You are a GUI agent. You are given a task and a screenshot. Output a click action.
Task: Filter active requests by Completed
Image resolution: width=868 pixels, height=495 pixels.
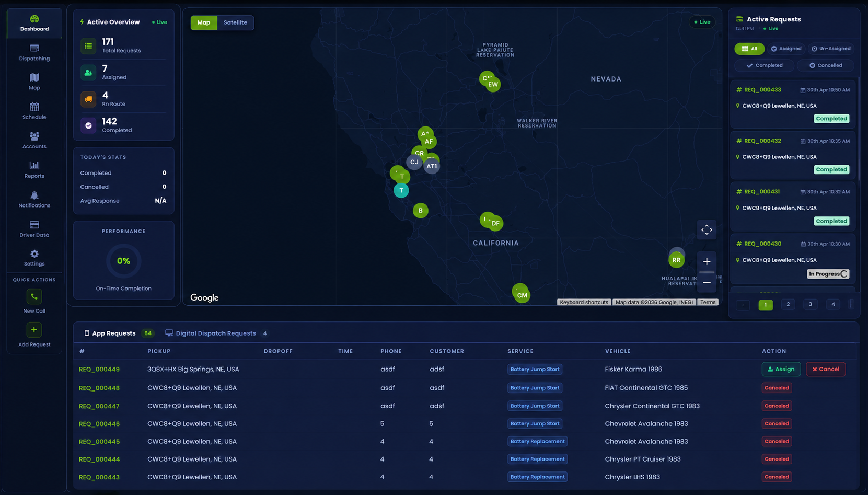764,65
